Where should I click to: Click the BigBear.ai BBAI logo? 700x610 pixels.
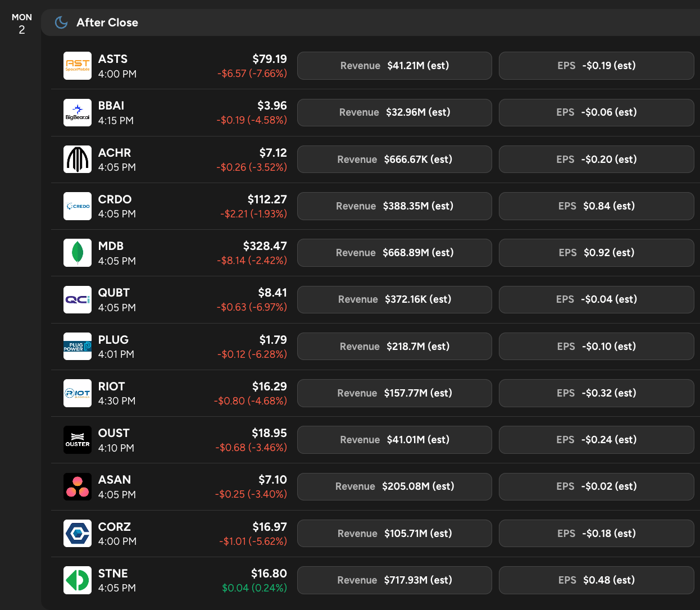click(x=78, y=112)
